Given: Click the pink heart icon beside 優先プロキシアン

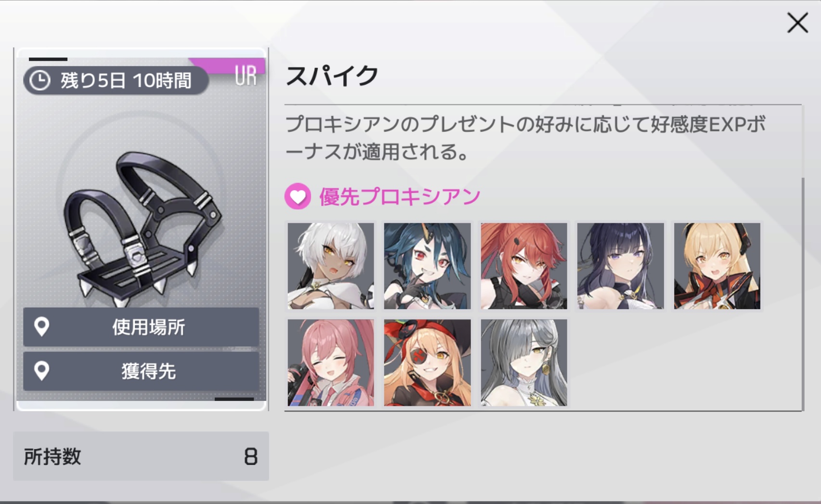Looking at the screenshot, I should [x=298, y=196].
